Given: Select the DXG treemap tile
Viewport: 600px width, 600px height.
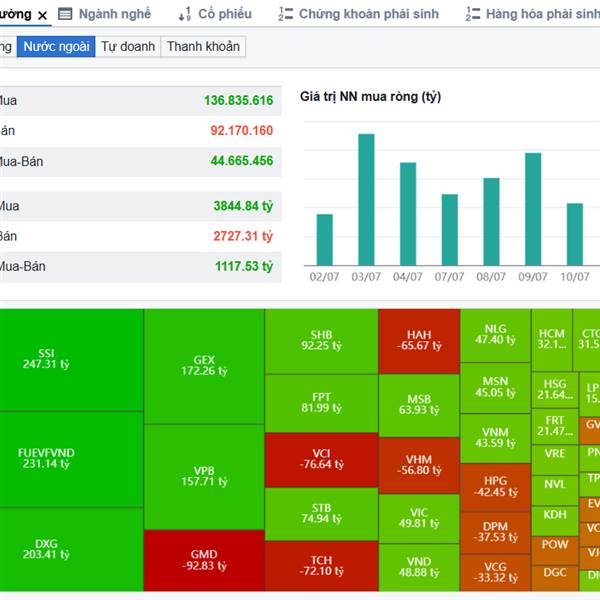Looking at the screenshot, I should (x=72, y=549).
